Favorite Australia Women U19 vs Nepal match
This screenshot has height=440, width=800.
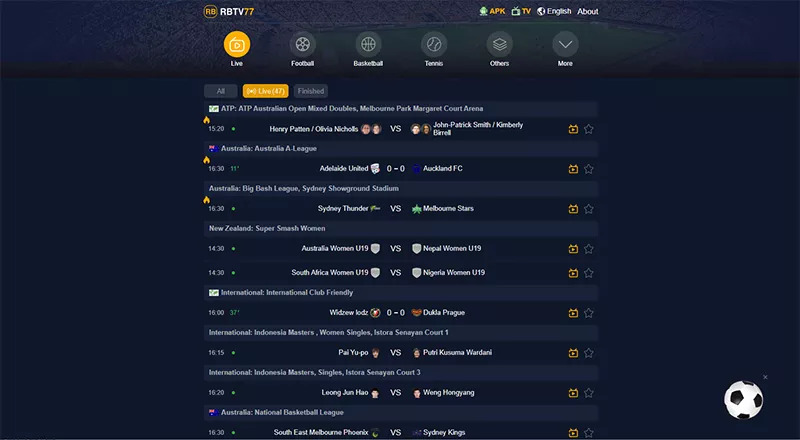pos(589,249)
